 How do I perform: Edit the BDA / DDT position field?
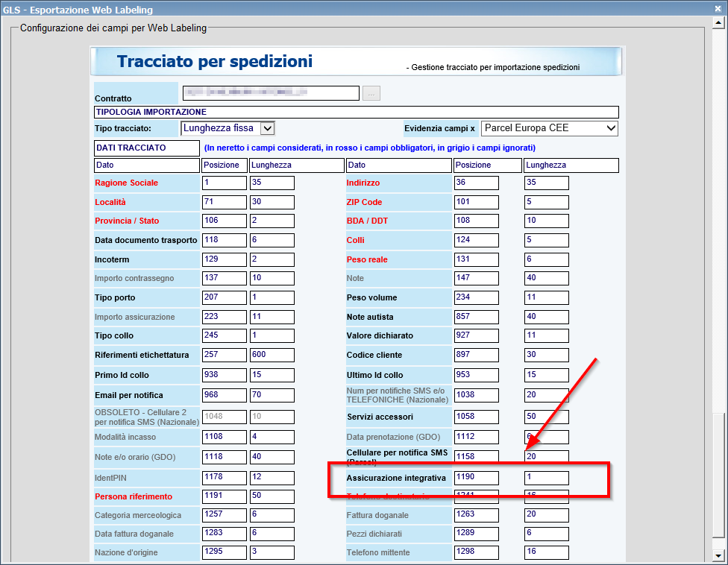click(x=477, y=221)
